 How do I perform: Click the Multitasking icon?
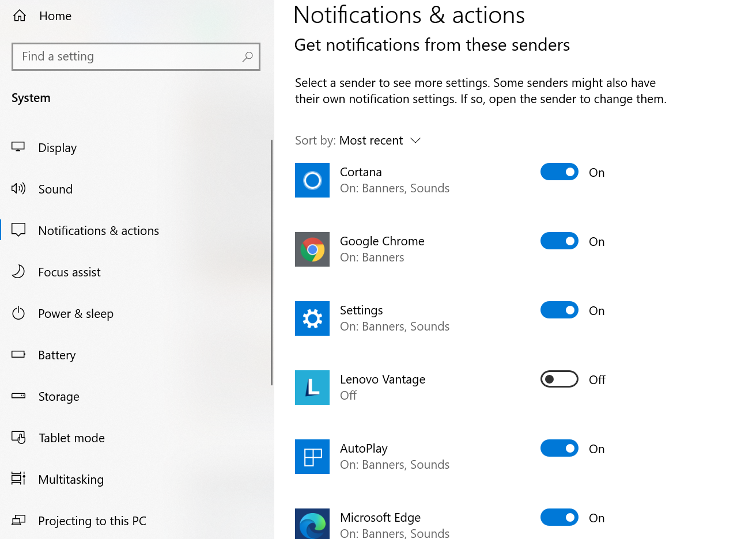pos(18,479)
